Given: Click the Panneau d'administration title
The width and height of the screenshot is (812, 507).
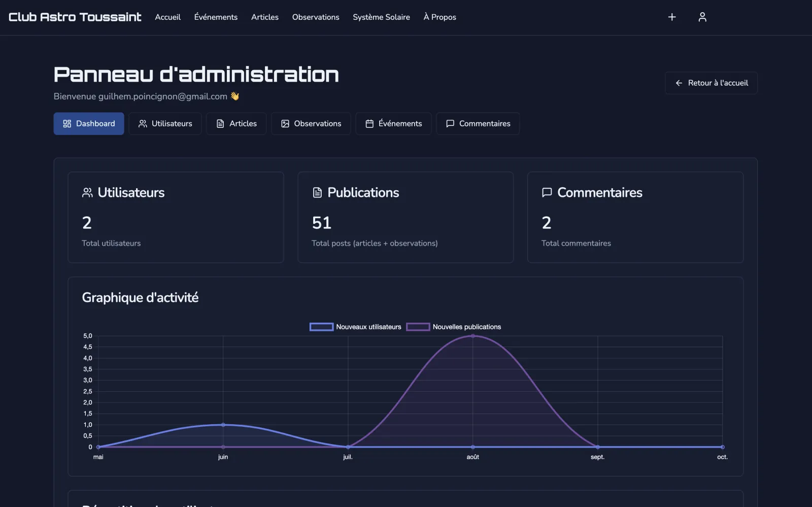Looking at the screenshot, I should click(x=196, y=75).
